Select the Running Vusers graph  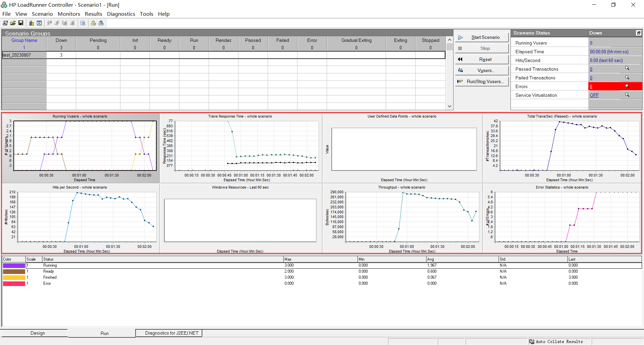click(80, 148)
